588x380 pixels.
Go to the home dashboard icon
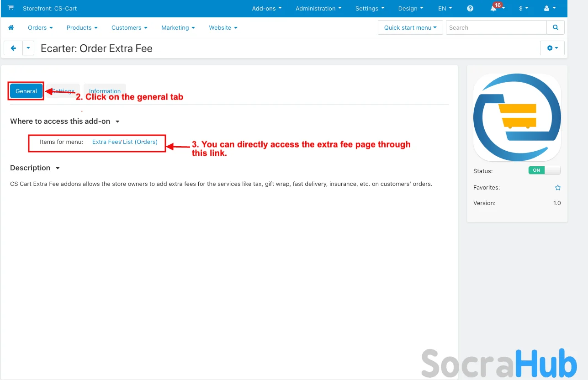(x=11, y=27)
